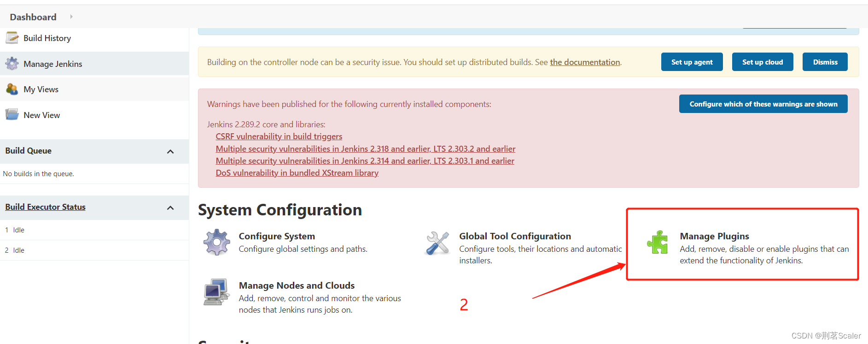This screenshot has height=344, width=868.
Task: Open CSRF vulnerability in build triggers link
Action: tap(279, 136)
